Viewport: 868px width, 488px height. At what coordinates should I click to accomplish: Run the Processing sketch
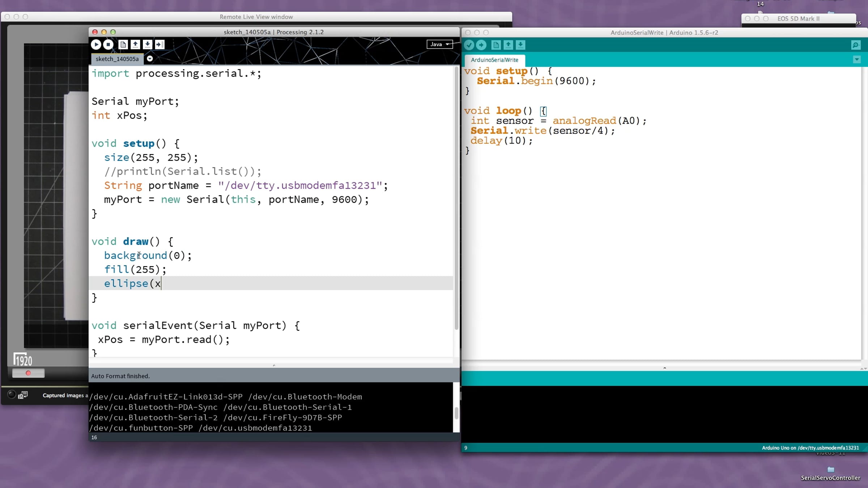(96, 44)
